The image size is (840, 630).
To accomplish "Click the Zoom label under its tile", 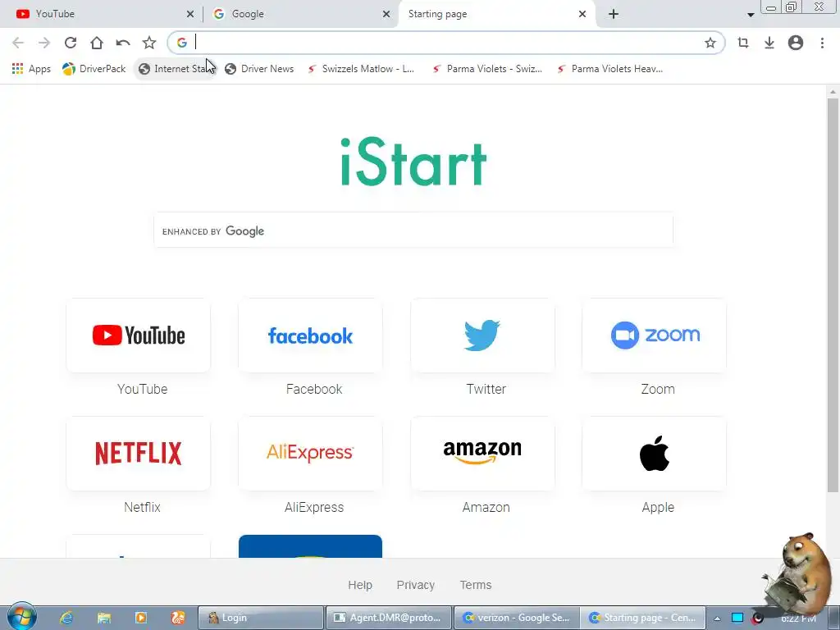I will click(658, 389).
